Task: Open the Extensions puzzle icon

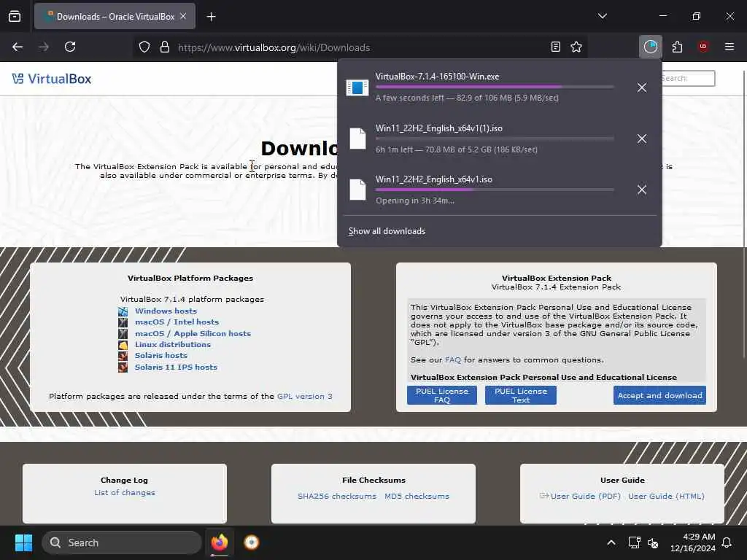Action: tap(677, 47)
